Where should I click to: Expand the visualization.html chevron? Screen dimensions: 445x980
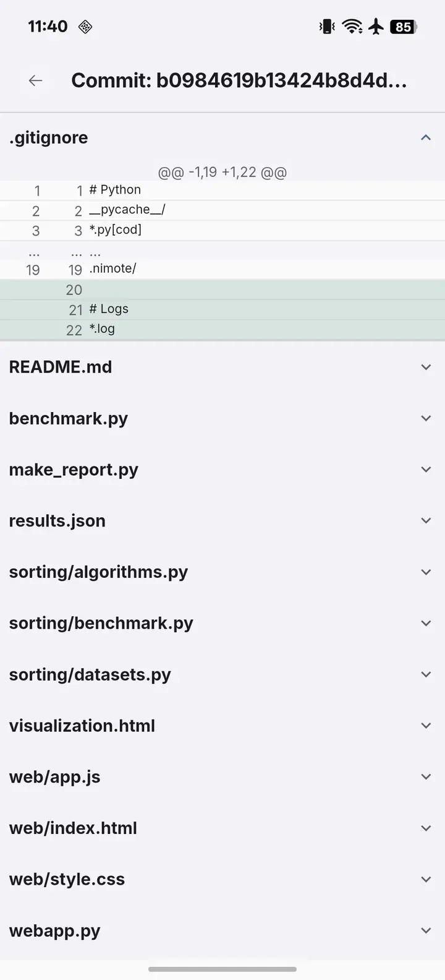426,726
